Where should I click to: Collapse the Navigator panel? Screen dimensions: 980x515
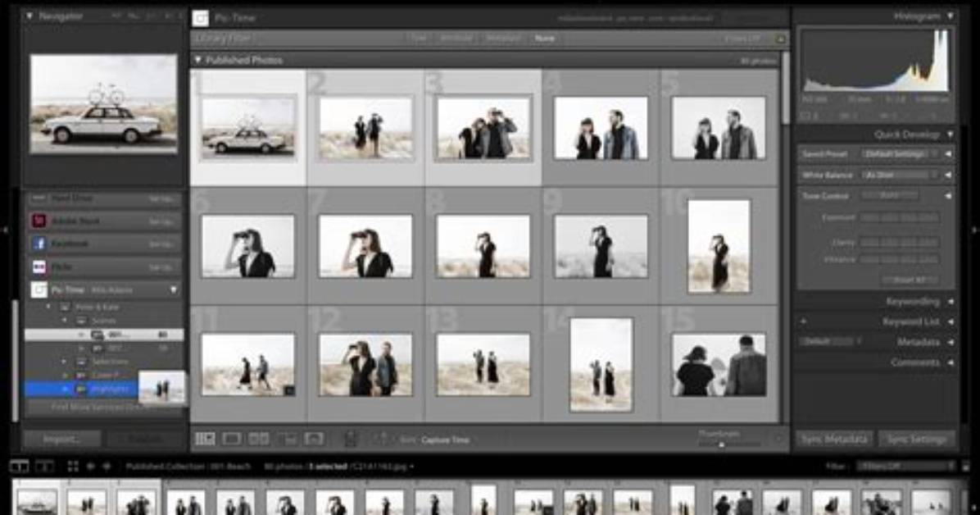[29, 16]
